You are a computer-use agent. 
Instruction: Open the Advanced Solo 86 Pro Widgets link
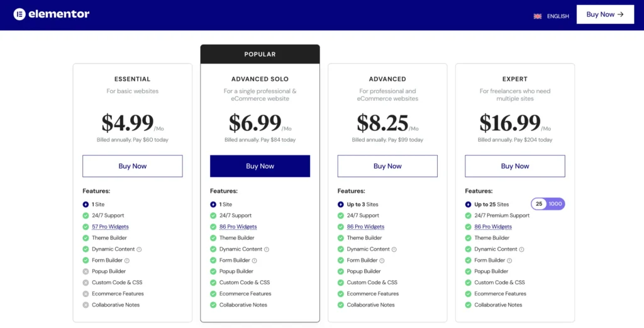(238, 227)
